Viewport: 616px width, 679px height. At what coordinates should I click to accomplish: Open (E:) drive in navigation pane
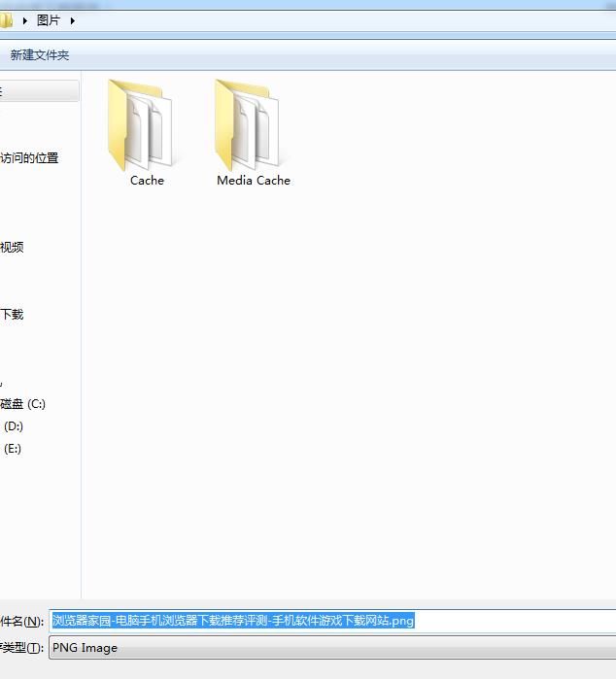click(13, 449)
